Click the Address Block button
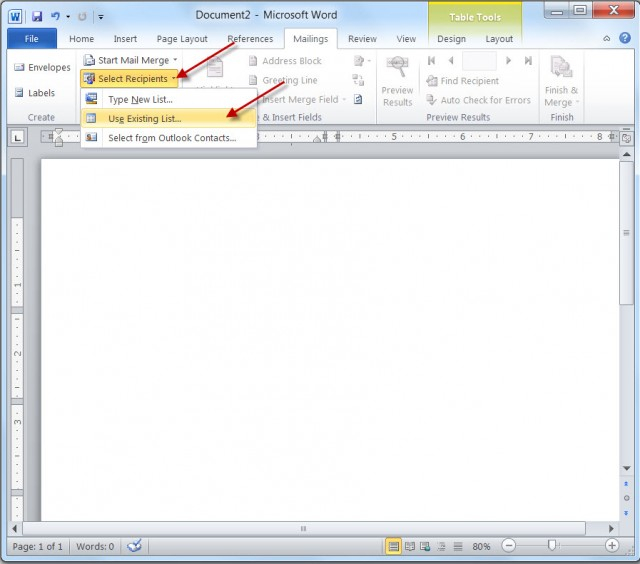 coord(285,61)
